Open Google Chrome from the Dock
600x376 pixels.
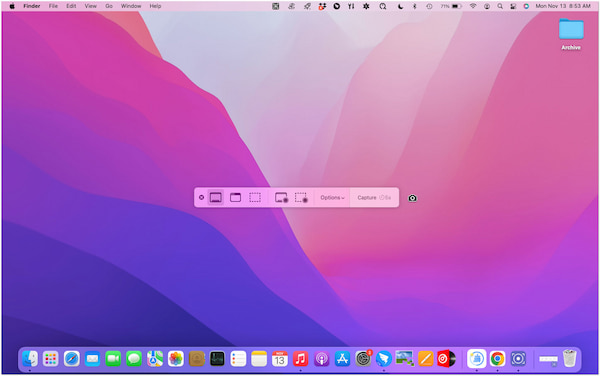pos(497,359)
